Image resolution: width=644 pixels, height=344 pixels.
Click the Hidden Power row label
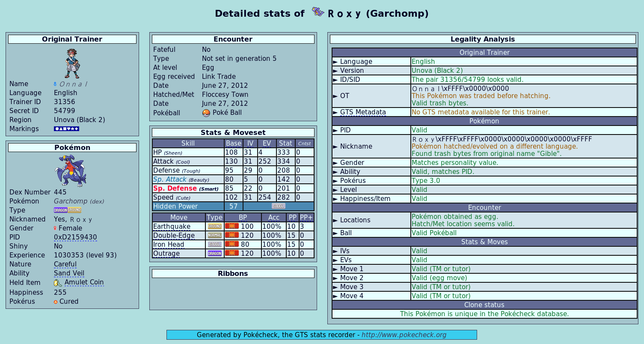point(175,206)
